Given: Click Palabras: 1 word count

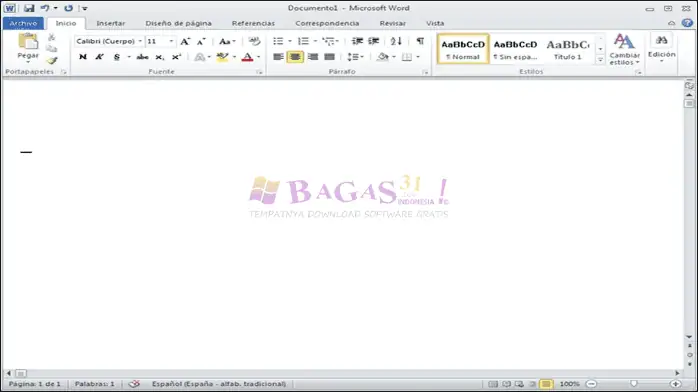Looking at the screenshot, I should click(x=94, y=384).
